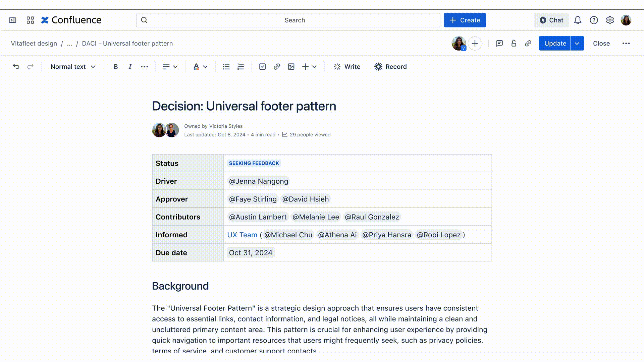Click the Write AI button
Image resolution: width=644 pixels, height=362 pixels.
pyautogui.click(x=347, y=66)
